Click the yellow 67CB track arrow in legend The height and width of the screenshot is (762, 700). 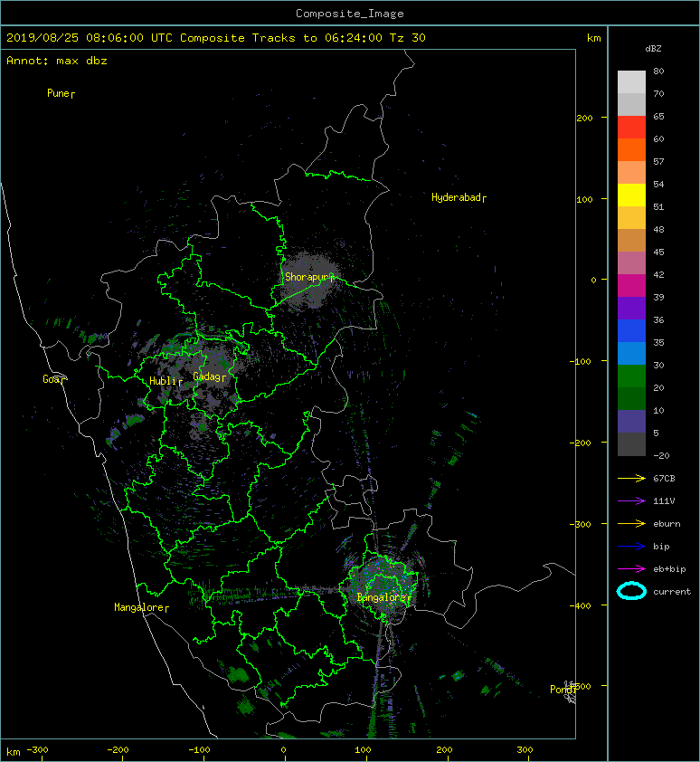click(x=631, y=478)
